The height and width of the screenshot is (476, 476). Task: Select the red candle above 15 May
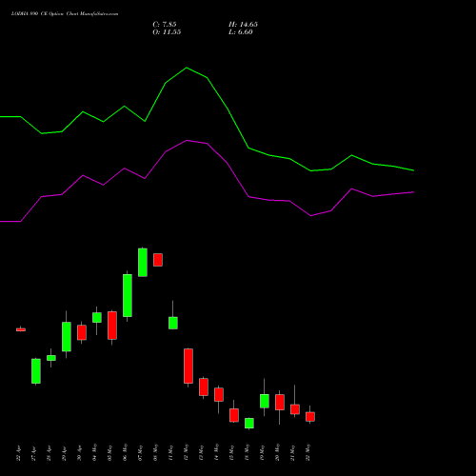click(234, 415)
